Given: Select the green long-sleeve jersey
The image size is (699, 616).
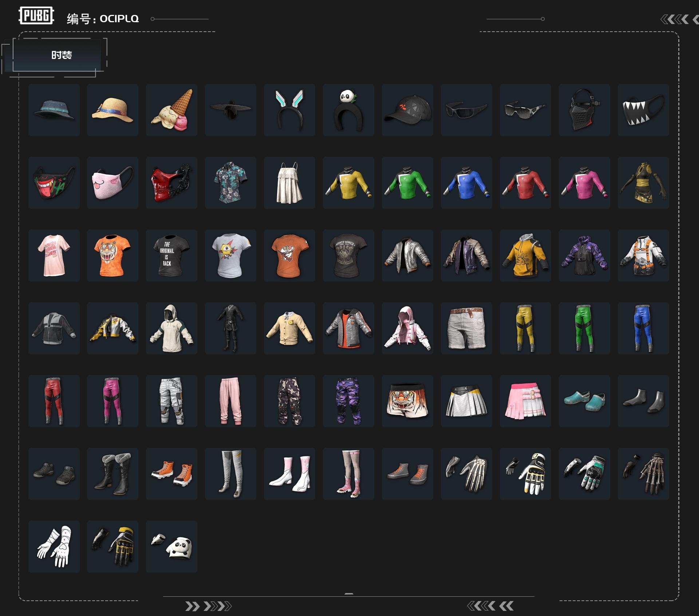Looking at the screenshot, I should point(407,183).
